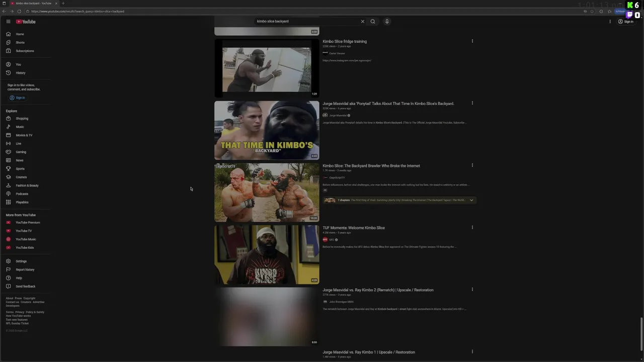Open YouTube Music link
Image resolution: width=644 pixels, height=362 pixels.
[x=25, y=239]
